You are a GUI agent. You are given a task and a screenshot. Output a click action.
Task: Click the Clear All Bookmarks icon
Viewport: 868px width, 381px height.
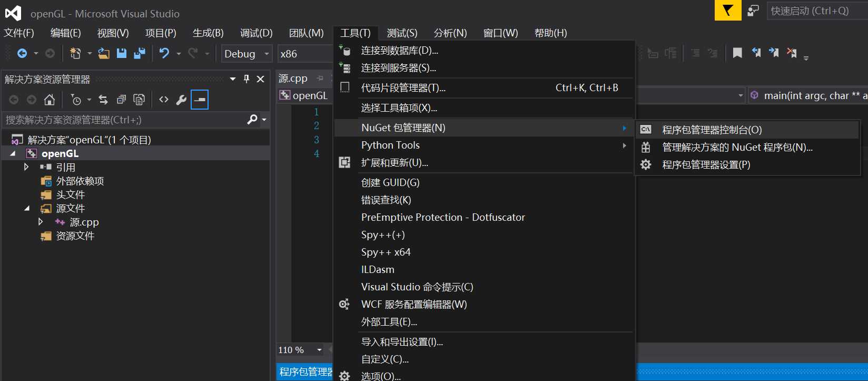tap(792, 53)
